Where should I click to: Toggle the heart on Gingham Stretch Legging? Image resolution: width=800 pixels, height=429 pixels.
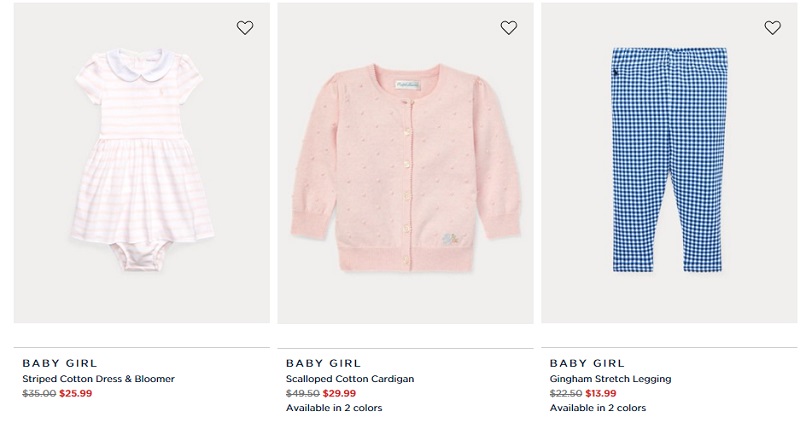coord(772,28)
